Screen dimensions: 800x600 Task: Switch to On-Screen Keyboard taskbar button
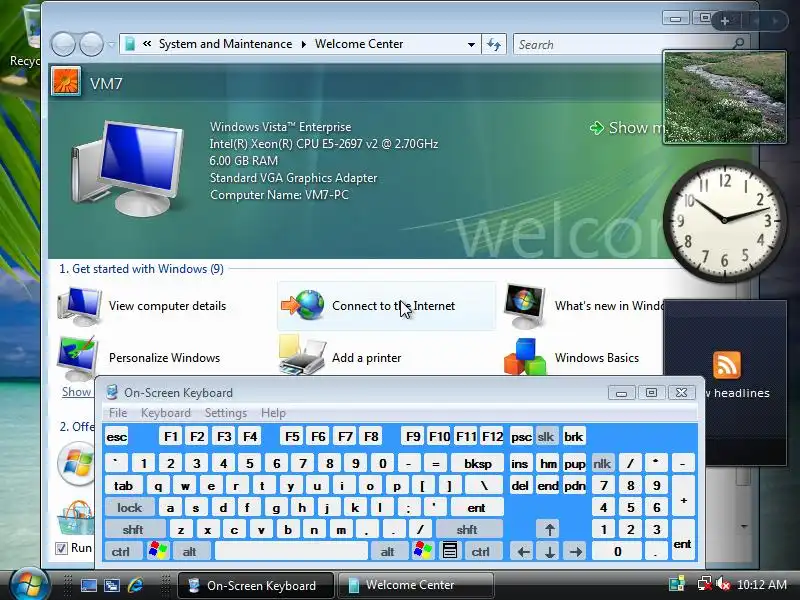[256, 585]
